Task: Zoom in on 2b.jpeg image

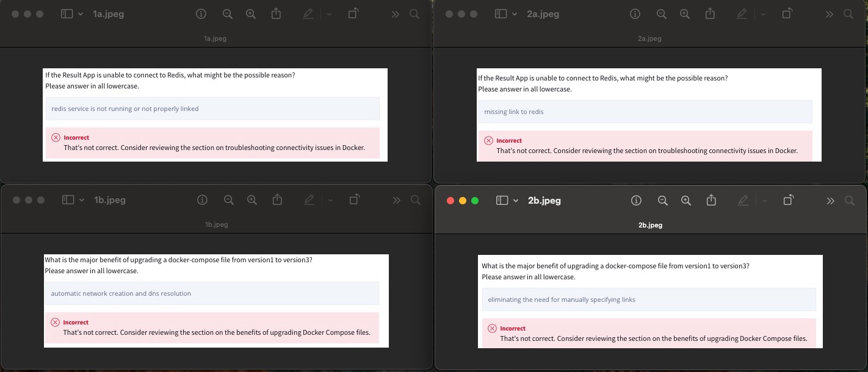Action: point(686,201)
